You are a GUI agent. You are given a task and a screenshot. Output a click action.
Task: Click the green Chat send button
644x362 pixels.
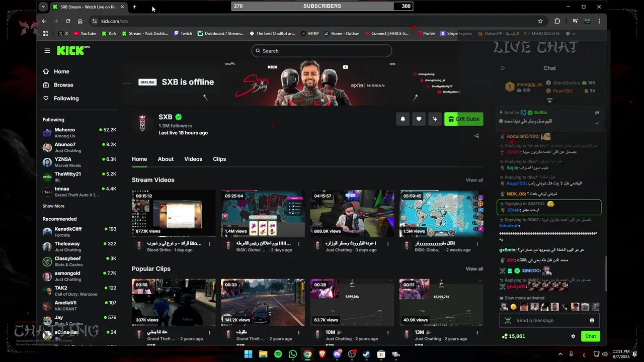click(x=591, y=336)
